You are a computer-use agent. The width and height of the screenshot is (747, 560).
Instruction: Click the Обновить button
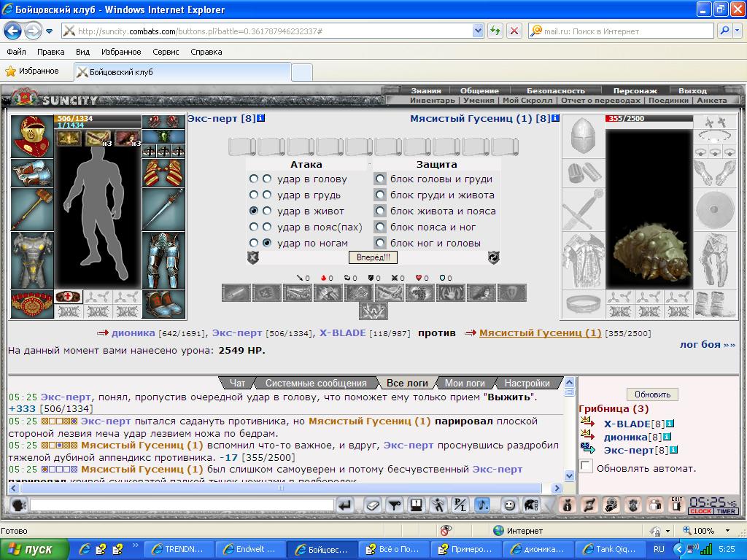[652, 394]
